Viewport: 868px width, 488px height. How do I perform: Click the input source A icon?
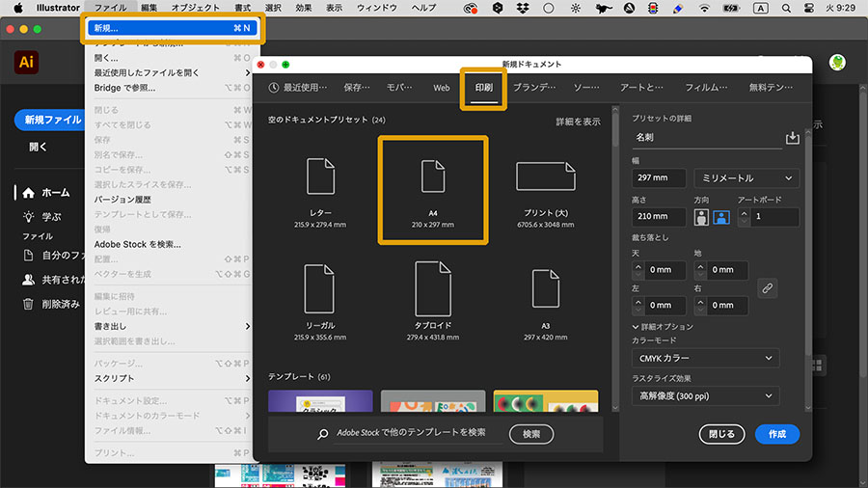[x=761, y=8]
